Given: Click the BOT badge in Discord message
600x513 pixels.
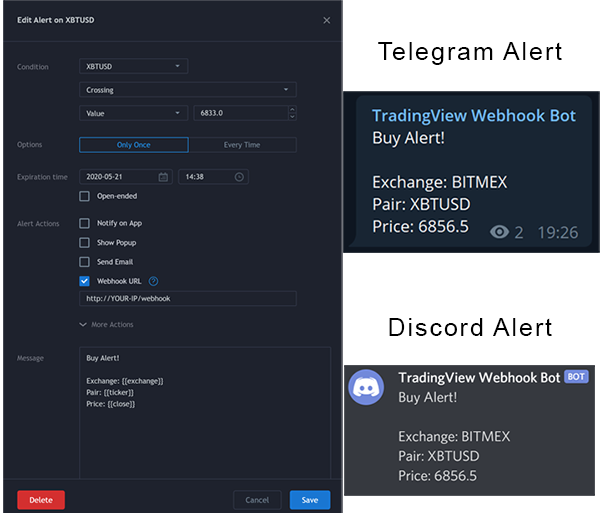Looking at the screenshot, I should point(576,377).
